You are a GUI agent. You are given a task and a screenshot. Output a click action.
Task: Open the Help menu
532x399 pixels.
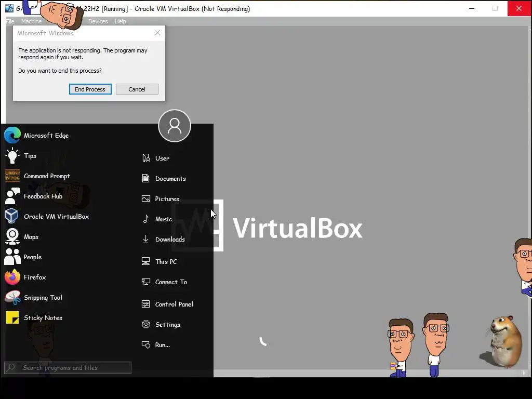(120, 21)
